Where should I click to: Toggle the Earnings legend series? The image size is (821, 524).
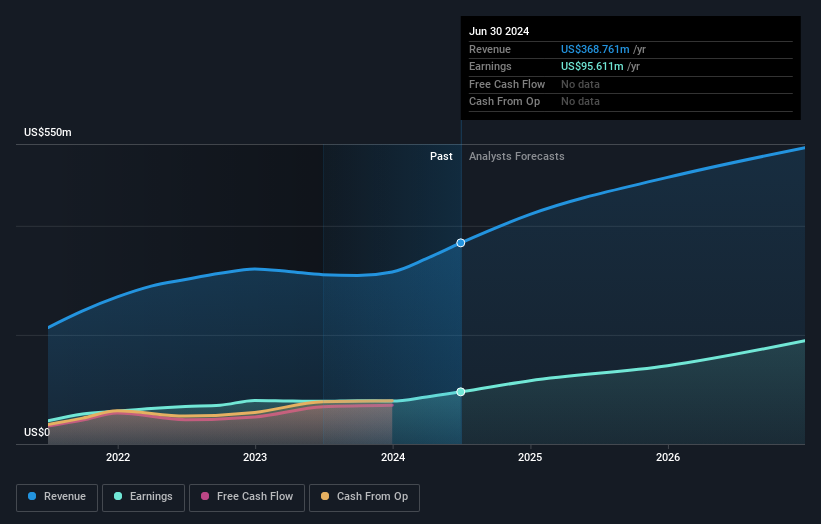(x=143, y=497)
